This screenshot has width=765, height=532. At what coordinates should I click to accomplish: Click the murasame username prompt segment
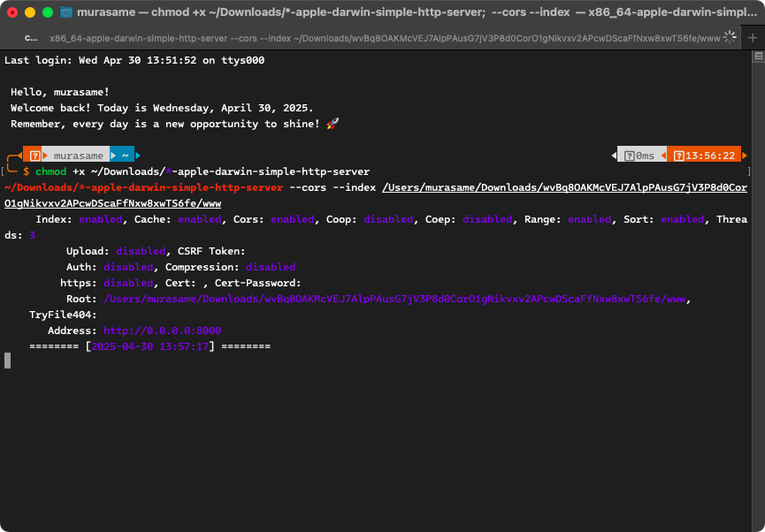click(x=78, y=156)
